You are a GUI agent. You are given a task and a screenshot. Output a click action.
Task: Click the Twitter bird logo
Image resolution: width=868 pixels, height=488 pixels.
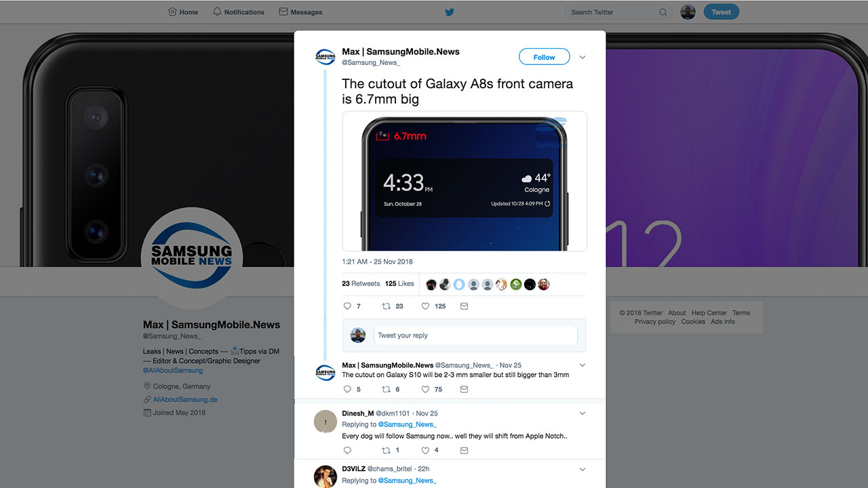pos(449,12)
